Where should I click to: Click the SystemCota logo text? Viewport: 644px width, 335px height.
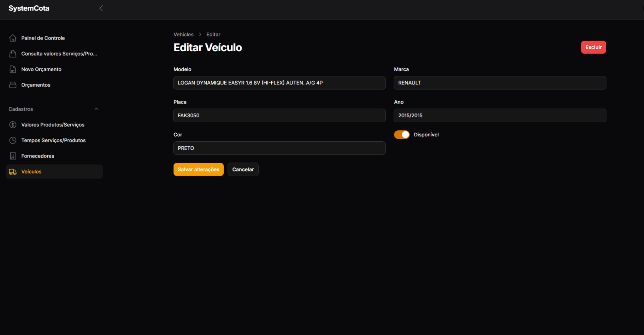(29, 8)
